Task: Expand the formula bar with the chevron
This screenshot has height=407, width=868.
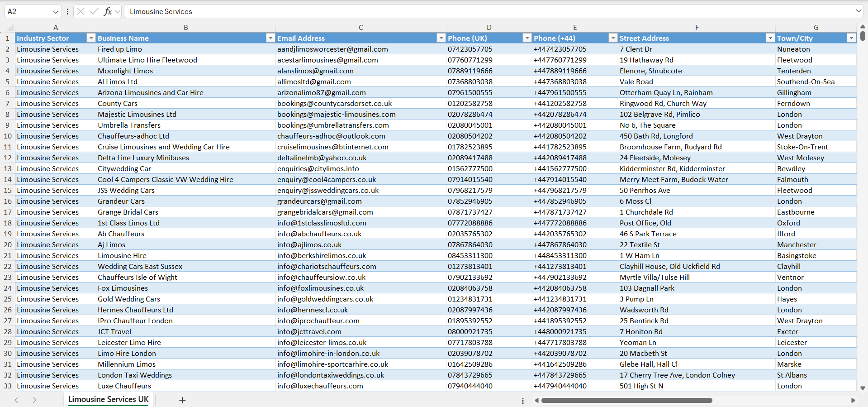Action: [x=859, y=11]
